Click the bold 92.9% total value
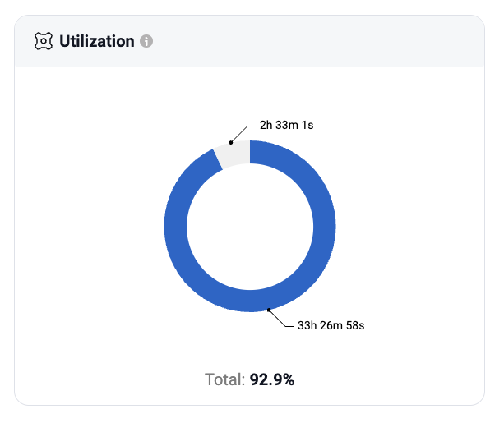The image size is (504, 423). tap(272, 379)
